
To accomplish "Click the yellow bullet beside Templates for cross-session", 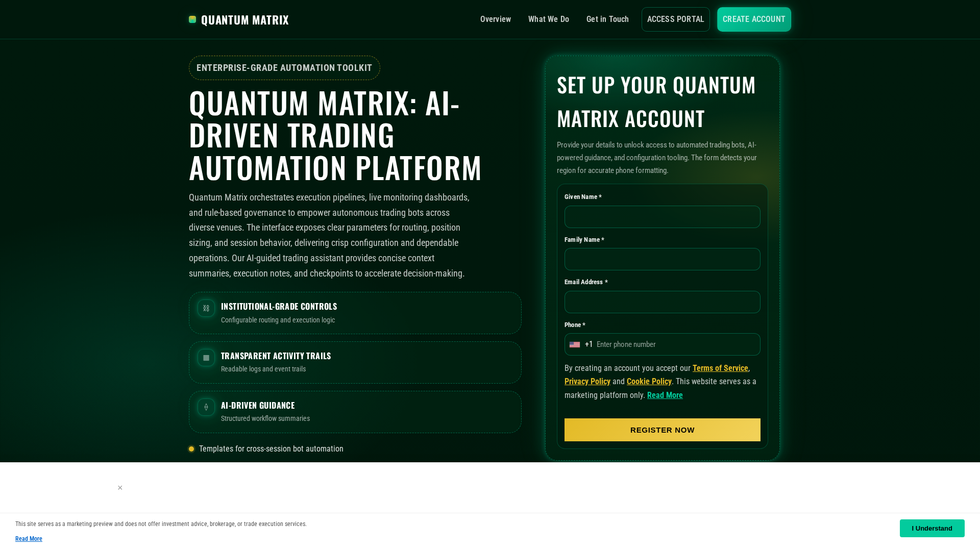I will pyautogui.click(x=191, y=449).
